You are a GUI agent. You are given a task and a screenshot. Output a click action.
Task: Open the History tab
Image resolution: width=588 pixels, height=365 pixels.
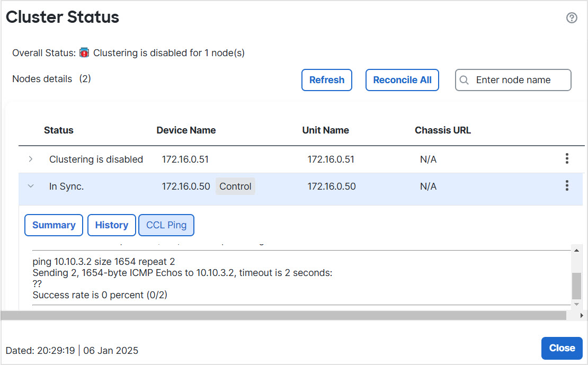coord(111,225)
